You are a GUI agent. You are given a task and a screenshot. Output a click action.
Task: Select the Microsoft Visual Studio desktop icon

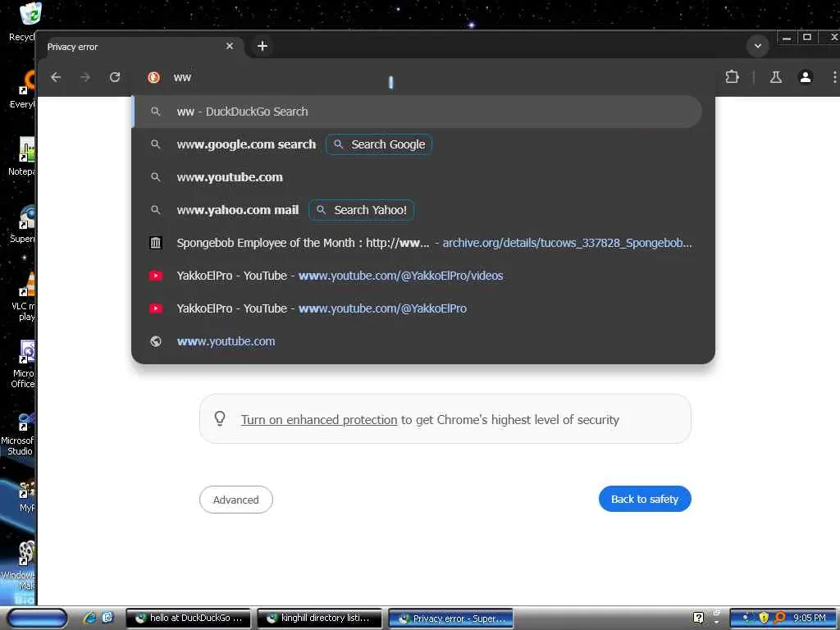(x=20, y=433)
